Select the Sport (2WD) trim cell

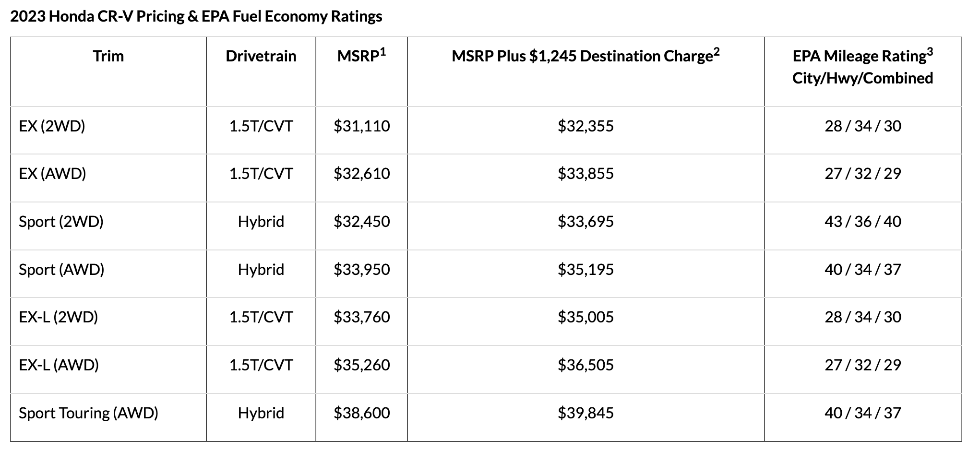[61, 221]
